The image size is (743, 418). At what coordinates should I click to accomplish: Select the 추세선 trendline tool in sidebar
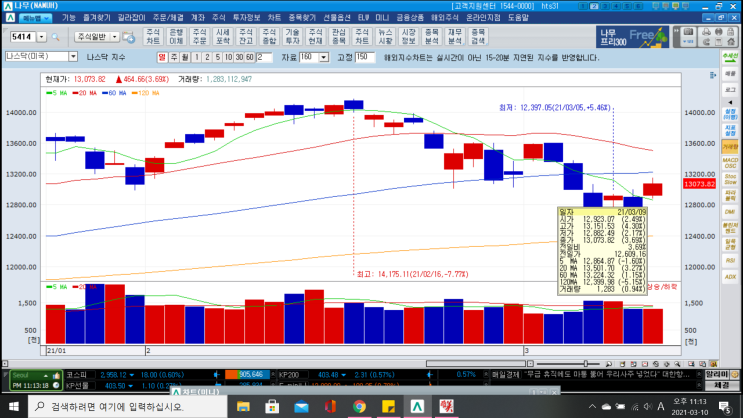(730, 58)
